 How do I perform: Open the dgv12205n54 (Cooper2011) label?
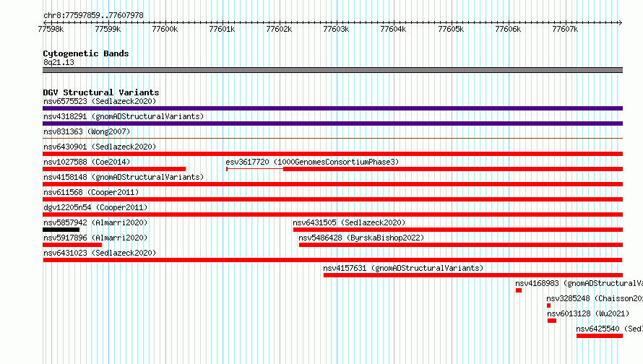[95, 207]
